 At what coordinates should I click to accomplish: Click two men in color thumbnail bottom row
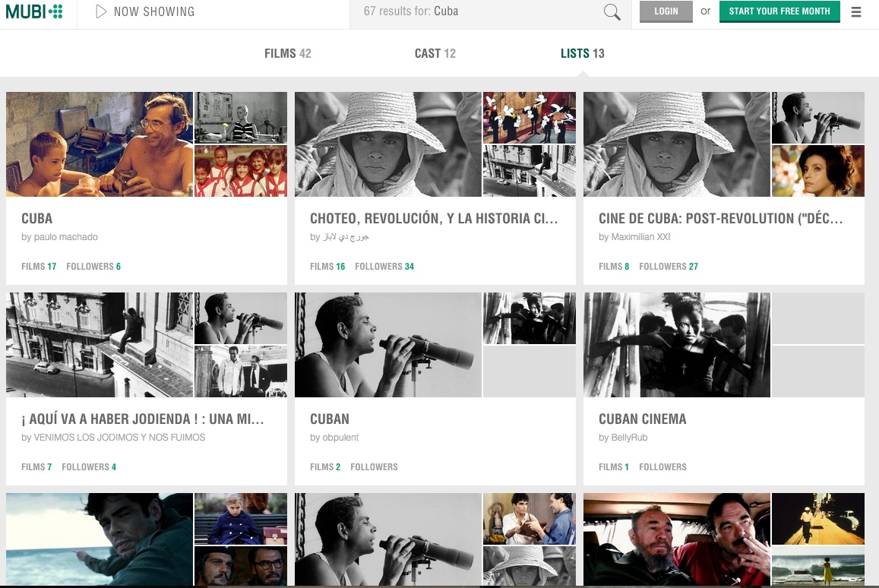pos(530,519)
